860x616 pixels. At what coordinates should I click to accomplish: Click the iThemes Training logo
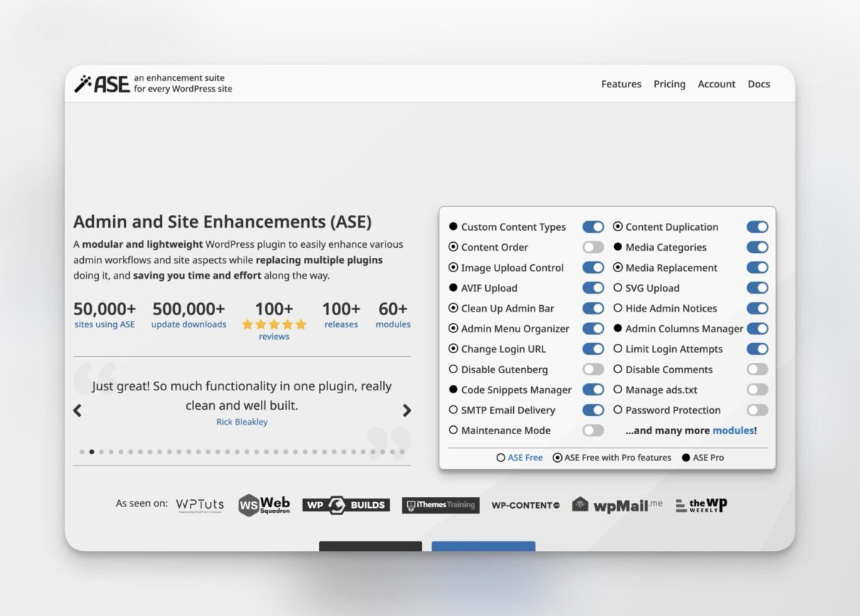click(x=441, y=505)
